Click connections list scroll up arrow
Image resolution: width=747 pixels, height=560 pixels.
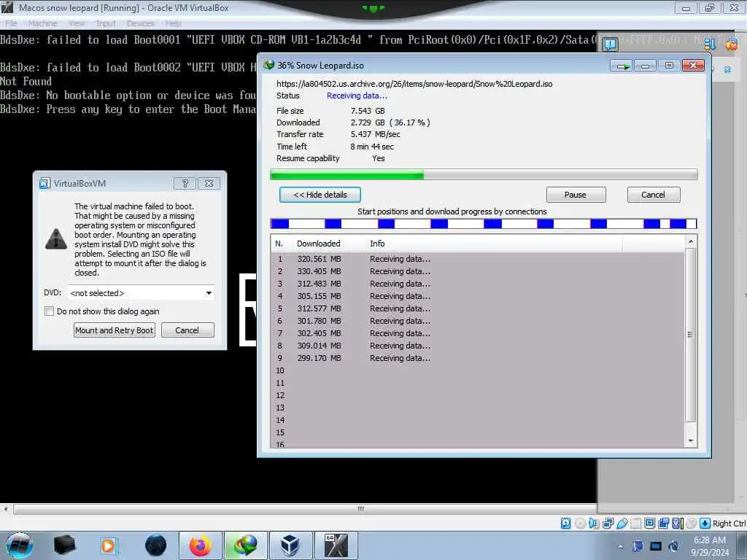coord(691,242)
